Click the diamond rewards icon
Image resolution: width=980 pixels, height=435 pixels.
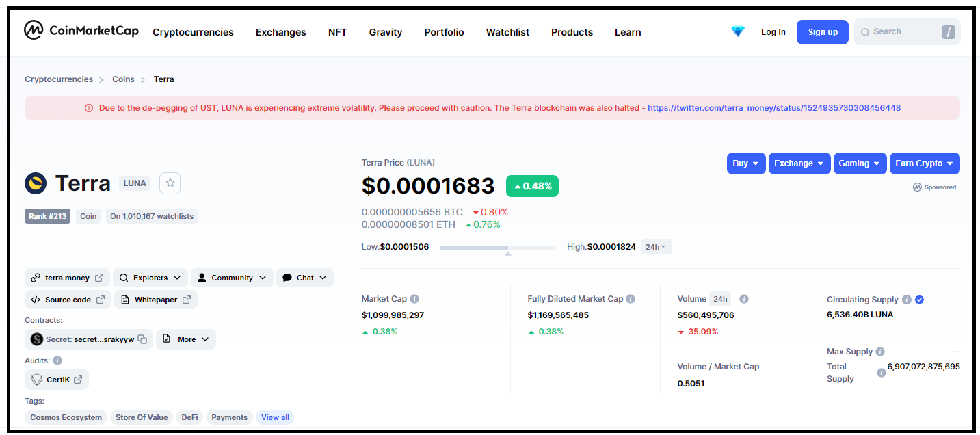[737, 31]
